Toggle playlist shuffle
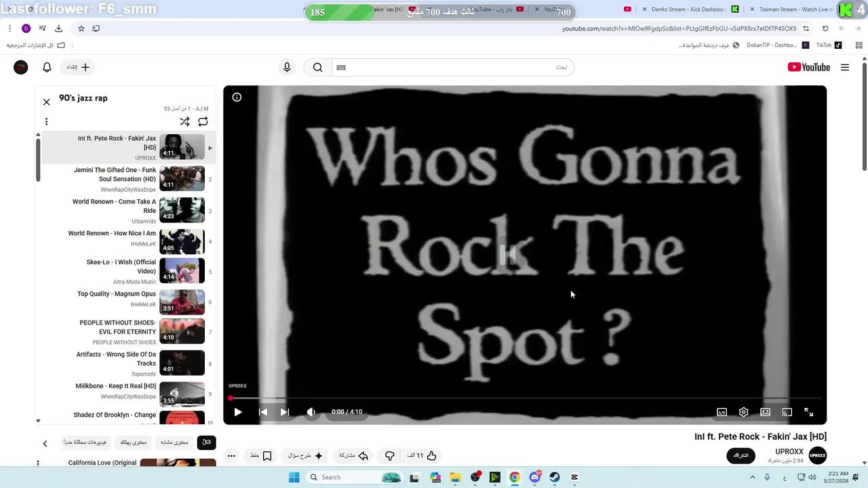 pyautogui.click(x=184, y=122)
